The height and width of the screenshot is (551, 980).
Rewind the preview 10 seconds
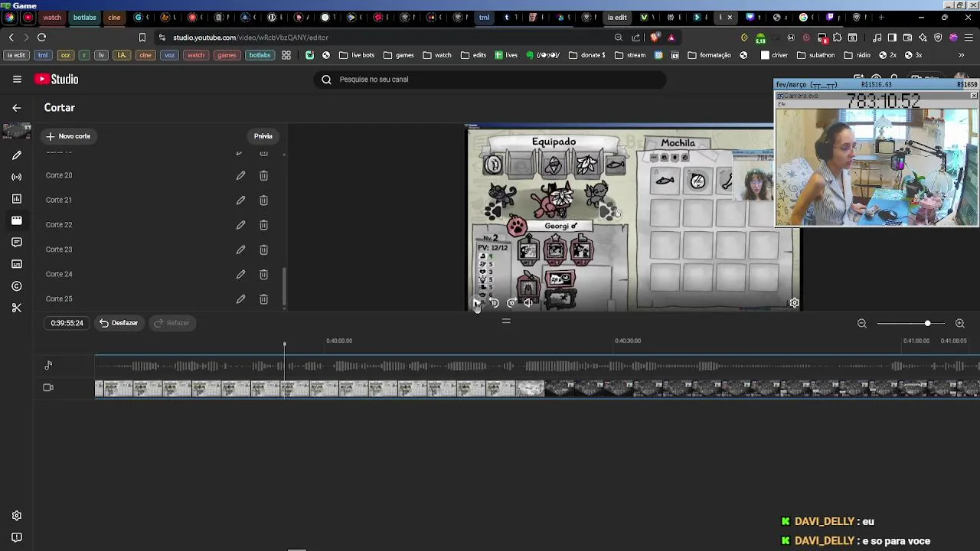coord(494,303)
